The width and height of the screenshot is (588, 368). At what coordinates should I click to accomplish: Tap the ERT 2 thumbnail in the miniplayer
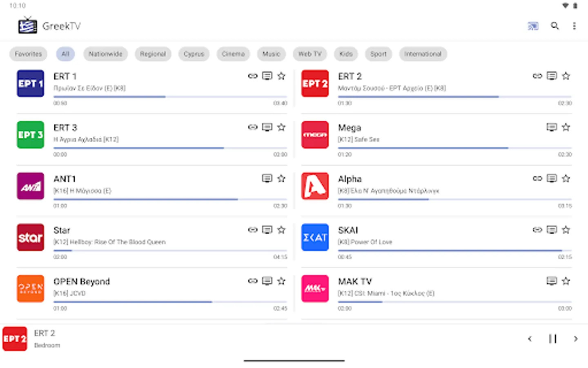(x=15, y=339)
